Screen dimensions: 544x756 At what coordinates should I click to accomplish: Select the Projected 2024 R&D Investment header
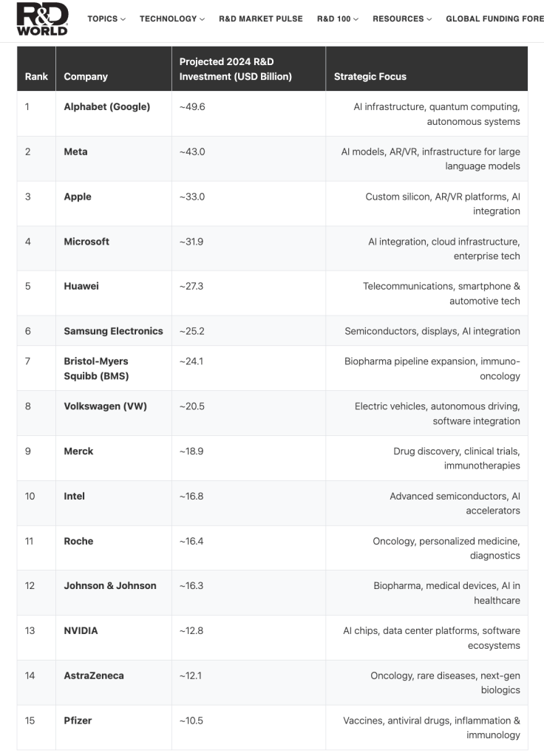[235, 69]
